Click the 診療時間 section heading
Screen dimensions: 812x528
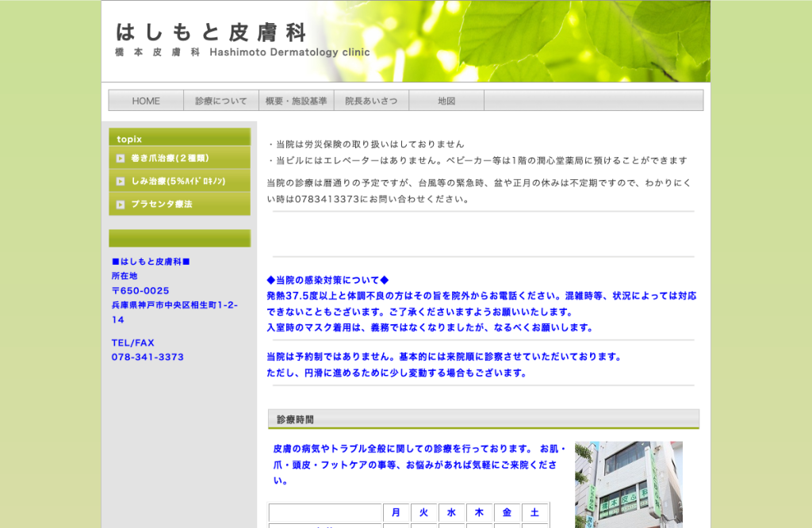tap(484, 419)
